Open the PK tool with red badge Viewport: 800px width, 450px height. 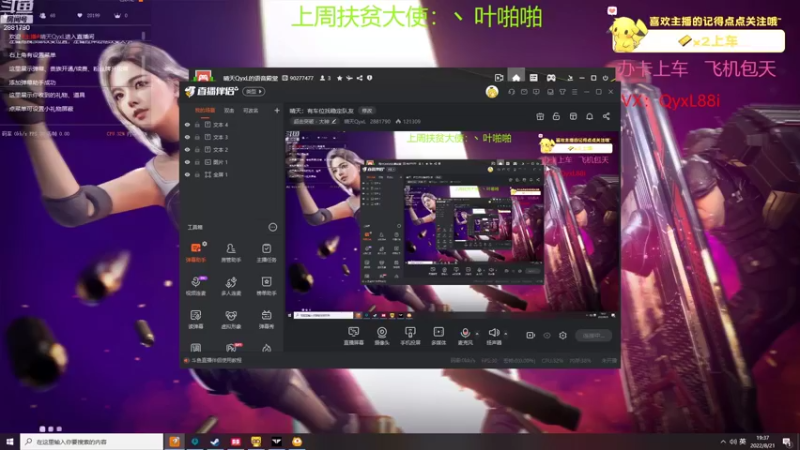(232, 347)
